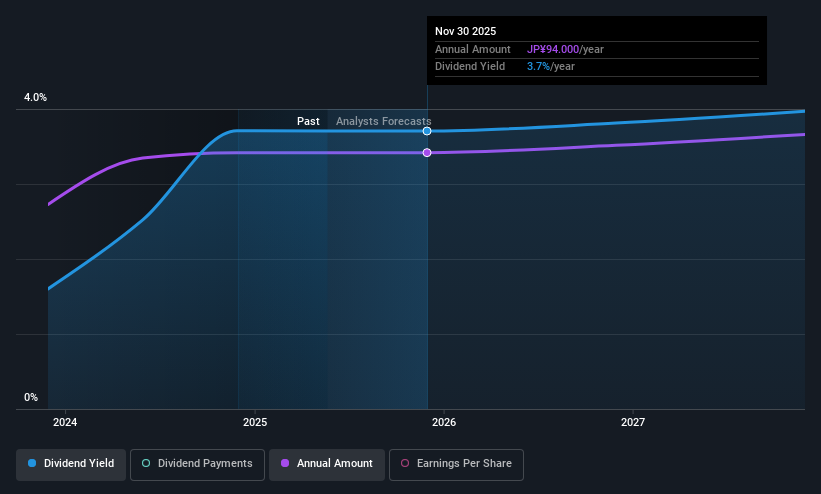Click the JP¥94.000 annual amount value
Viewport: 821px width, 494px height.
click(x=553, y=49)
